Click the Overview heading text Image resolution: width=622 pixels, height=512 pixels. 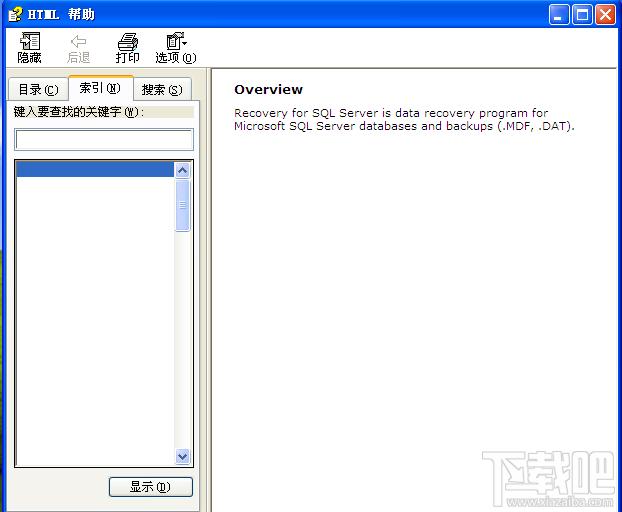click(x=269, y=90)
